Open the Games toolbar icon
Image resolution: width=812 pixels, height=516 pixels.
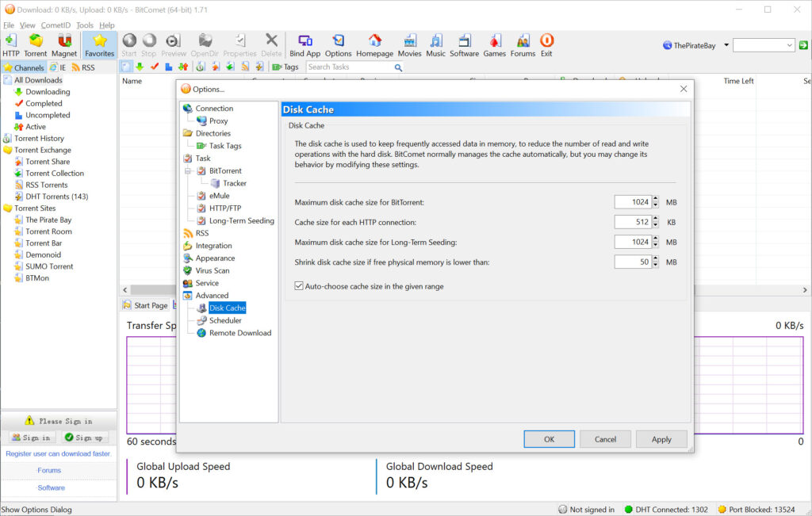click(x=494, y=44)
